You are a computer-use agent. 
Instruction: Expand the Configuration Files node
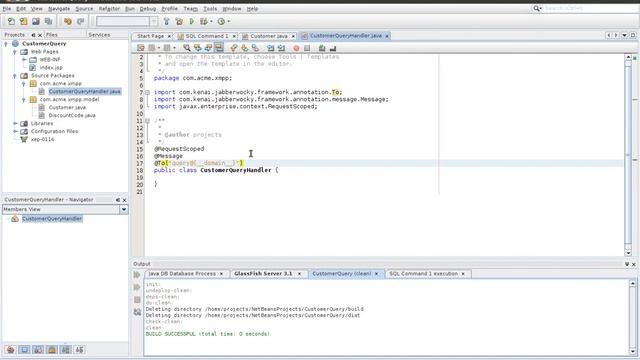pyautogui.click(x=15, y=131)
